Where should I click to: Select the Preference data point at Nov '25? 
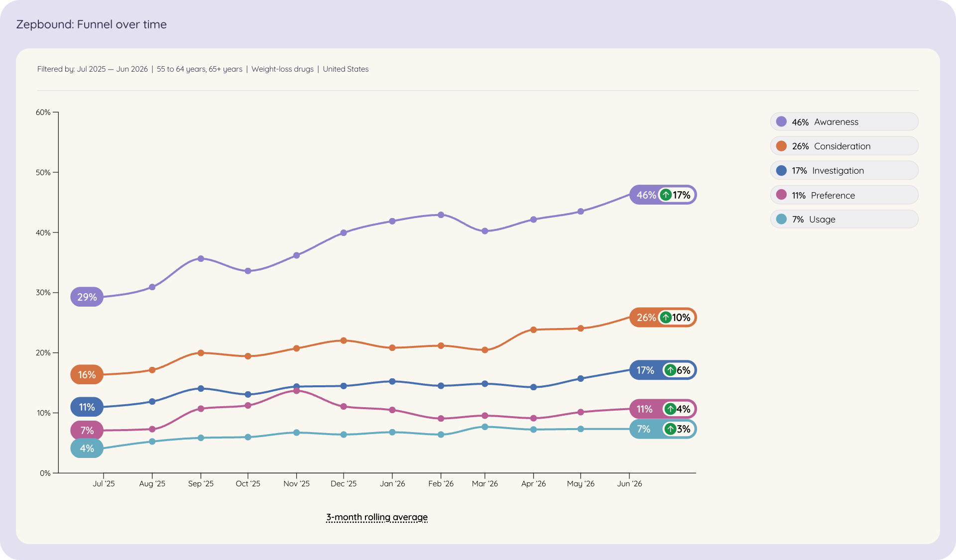pos(296,391)
